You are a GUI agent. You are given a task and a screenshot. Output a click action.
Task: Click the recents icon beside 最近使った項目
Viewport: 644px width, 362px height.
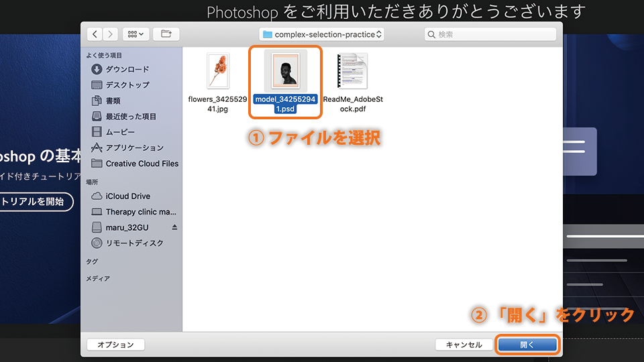click(x=97, y=117)
